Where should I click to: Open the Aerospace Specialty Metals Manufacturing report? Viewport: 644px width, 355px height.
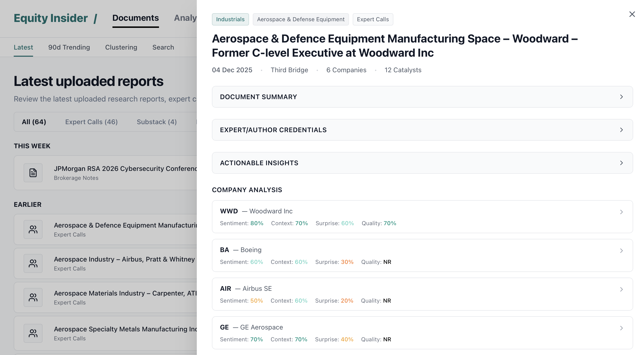105,333
